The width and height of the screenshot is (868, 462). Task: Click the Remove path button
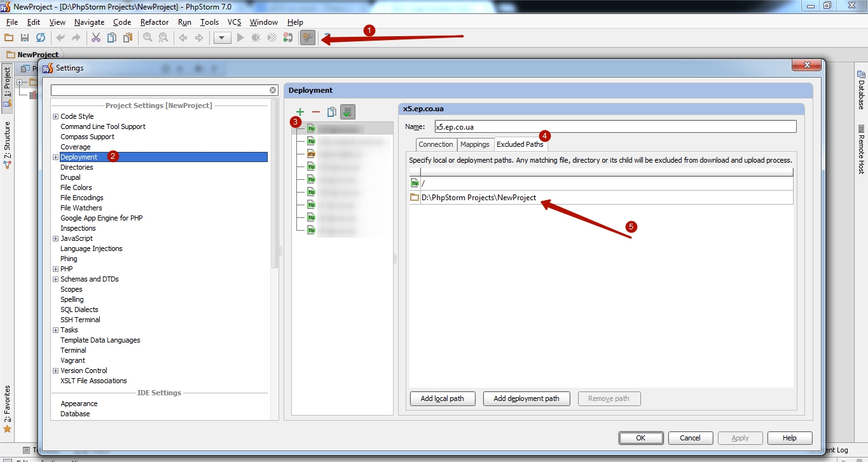coord(609,398)
